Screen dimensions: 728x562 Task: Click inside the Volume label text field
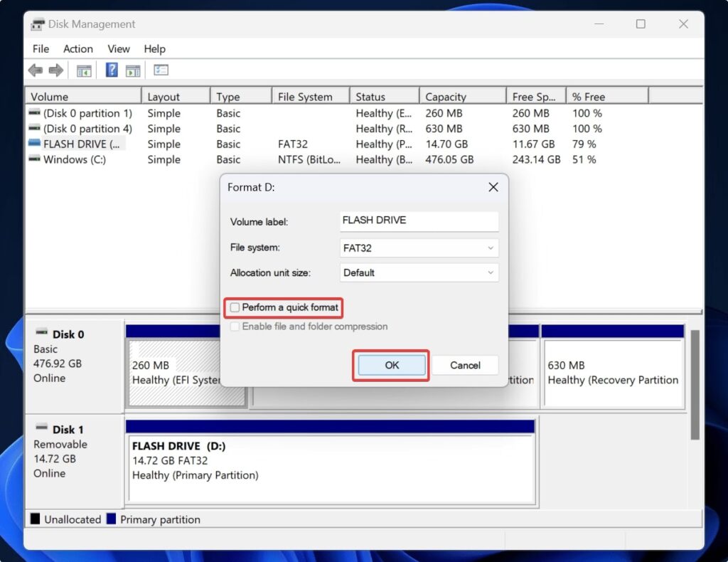419,221
